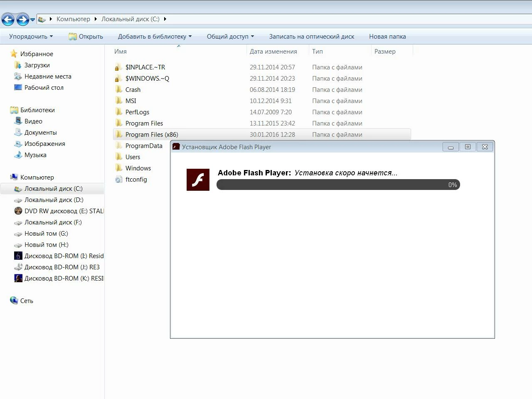Click the installer title bar Flash icon

pyautogui.click(x=176, y=147)
